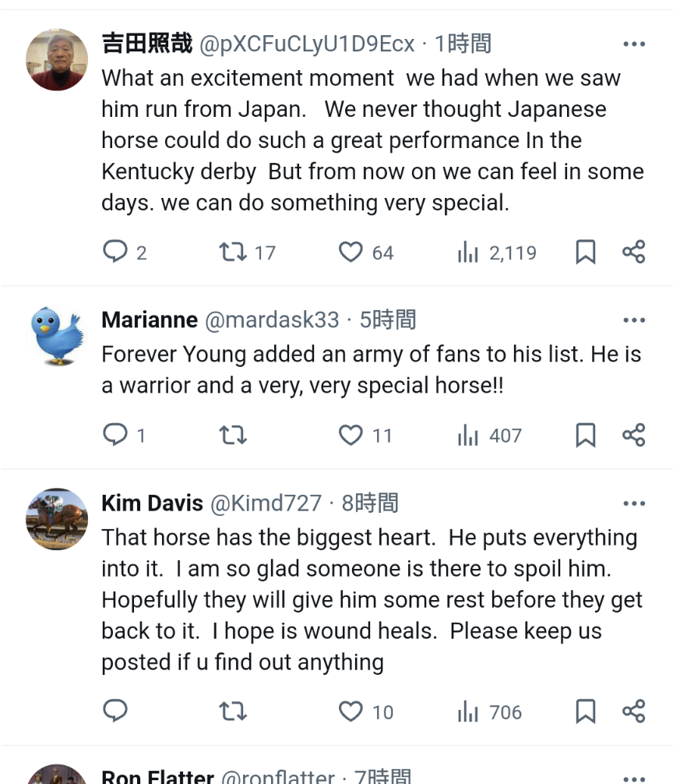Like the 吉田照哉 tweet with 64 likes
The height and width of the screenshot is (784, 673).
point(351,252)
